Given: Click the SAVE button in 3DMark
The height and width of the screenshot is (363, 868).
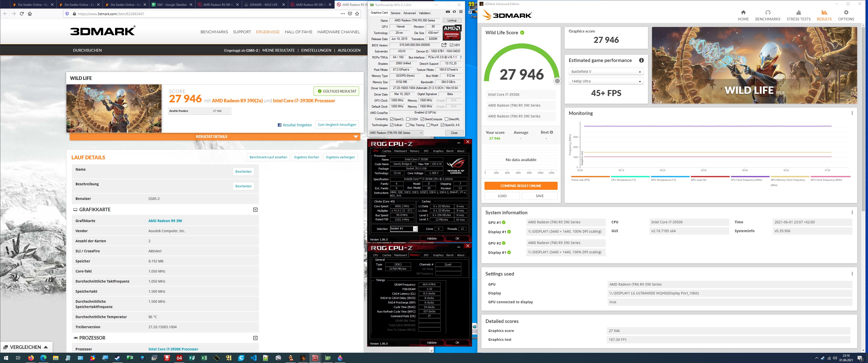Looking at the screenshot, I should (x=539, y=196).
